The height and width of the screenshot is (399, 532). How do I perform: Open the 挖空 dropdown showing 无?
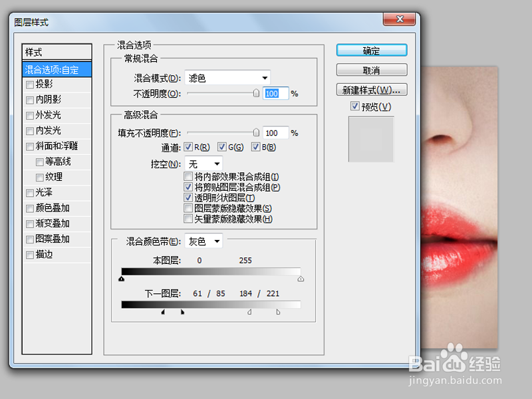(203, 164)
